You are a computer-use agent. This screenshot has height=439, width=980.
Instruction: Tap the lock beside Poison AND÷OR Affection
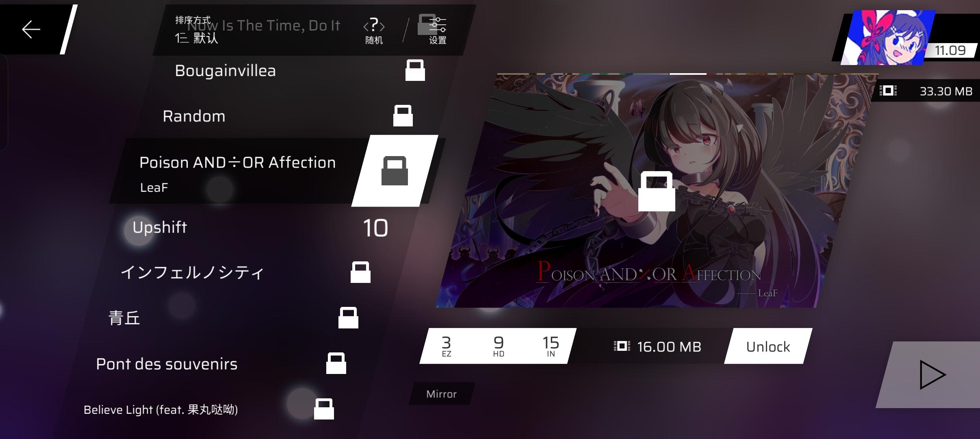(395, 171)
